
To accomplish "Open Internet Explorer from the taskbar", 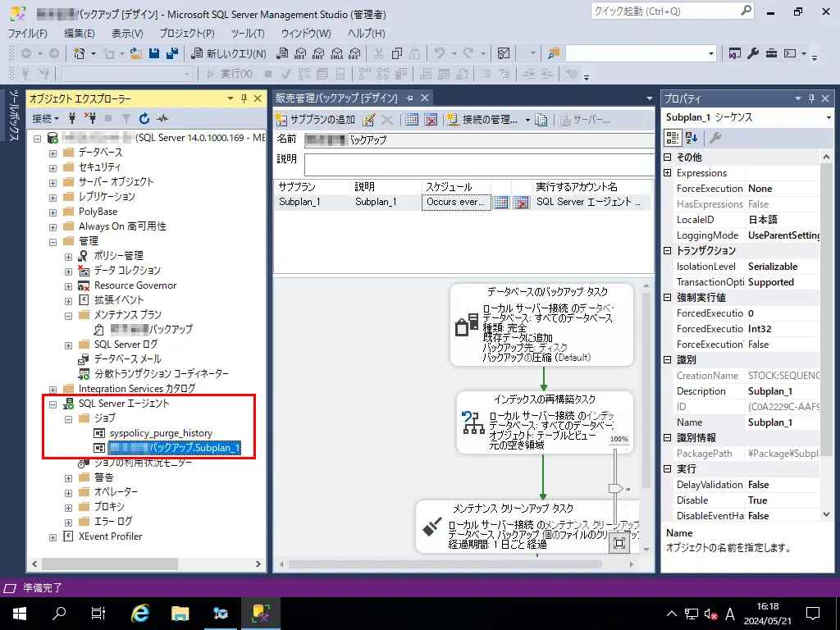I will pos(139,614).
